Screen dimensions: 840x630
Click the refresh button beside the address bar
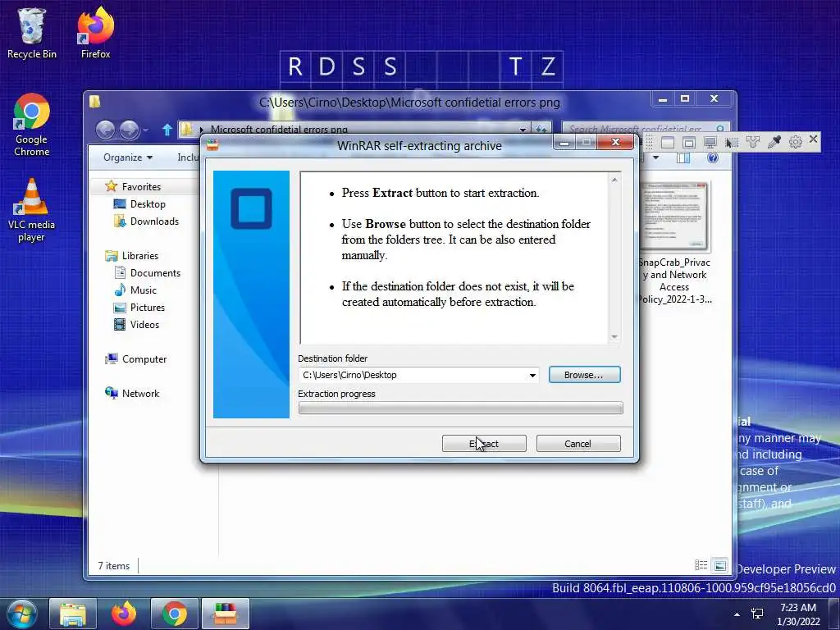click(541, 129)
